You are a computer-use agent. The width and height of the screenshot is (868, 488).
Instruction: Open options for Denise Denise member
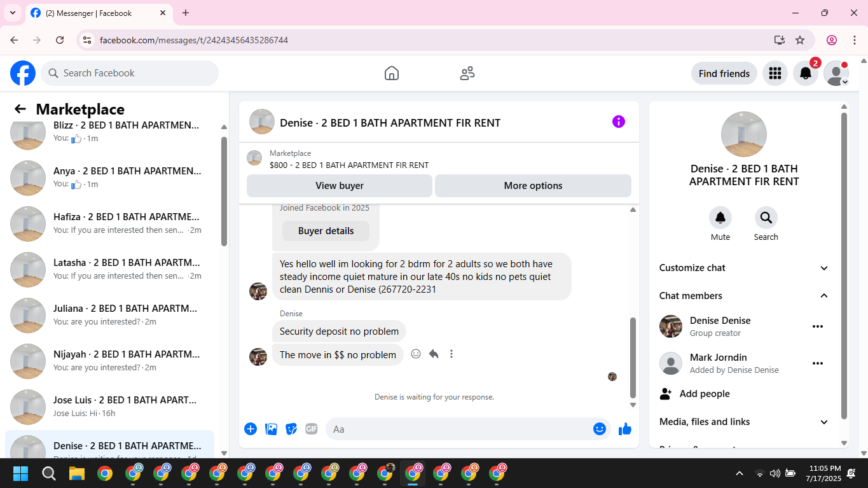coord(818,326)
